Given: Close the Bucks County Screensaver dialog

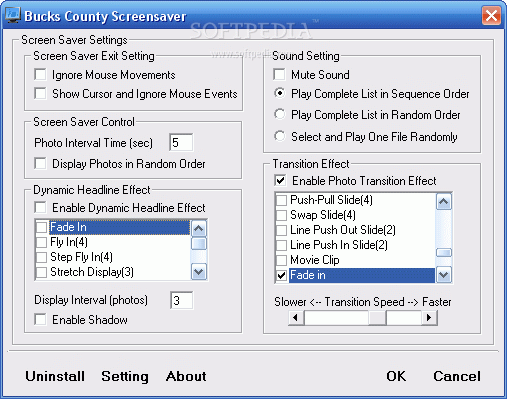Looking at the screenshot, I should tap(491, 16).
